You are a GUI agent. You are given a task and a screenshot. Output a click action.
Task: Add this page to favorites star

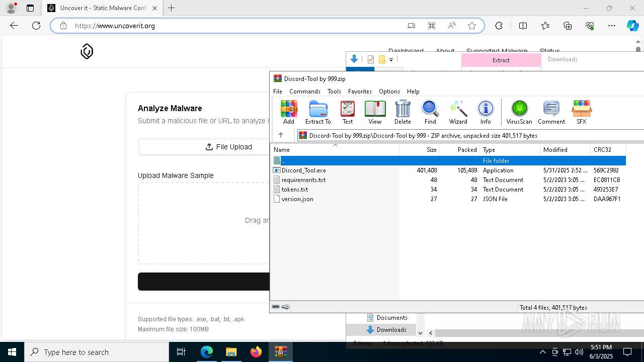pos(472,26)
